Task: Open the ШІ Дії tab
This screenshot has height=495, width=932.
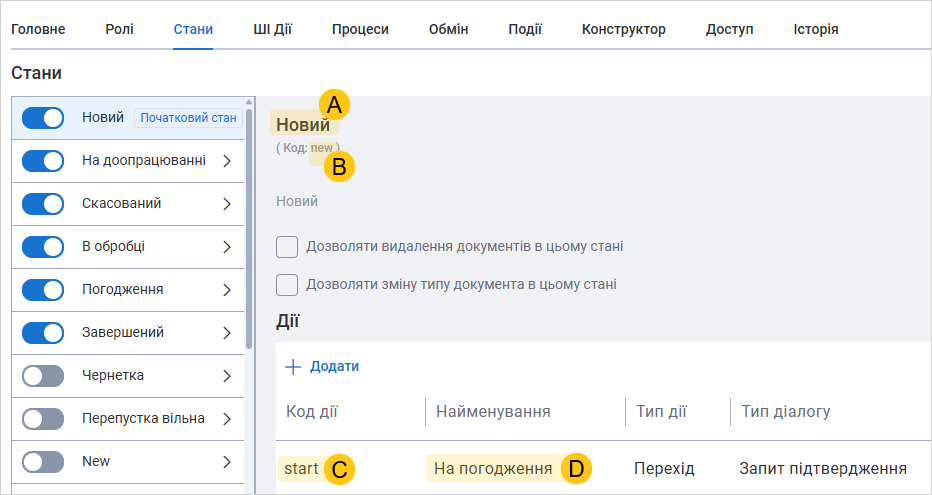Action: 272,29
